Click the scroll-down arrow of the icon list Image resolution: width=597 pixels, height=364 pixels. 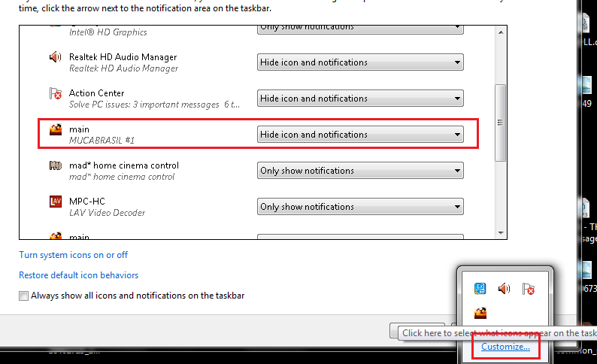[500, 234]
